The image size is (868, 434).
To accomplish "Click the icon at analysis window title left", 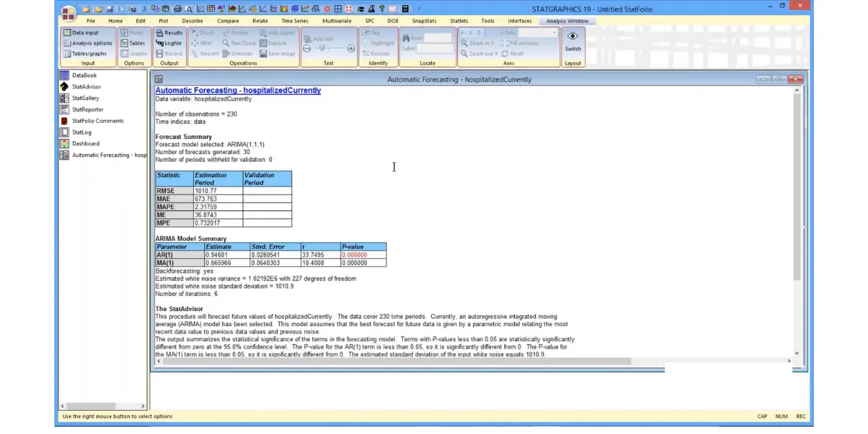I will coord(159,80).
